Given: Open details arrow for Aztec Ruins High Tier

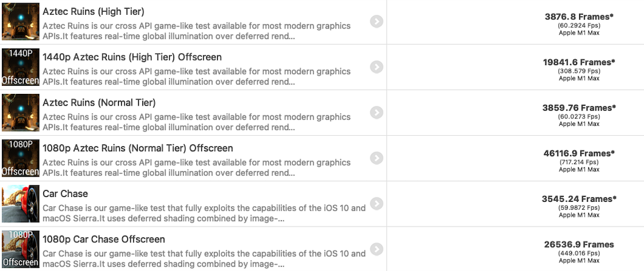Looking at the screenshot, I should pyautogui.click(x=376, y=22).
